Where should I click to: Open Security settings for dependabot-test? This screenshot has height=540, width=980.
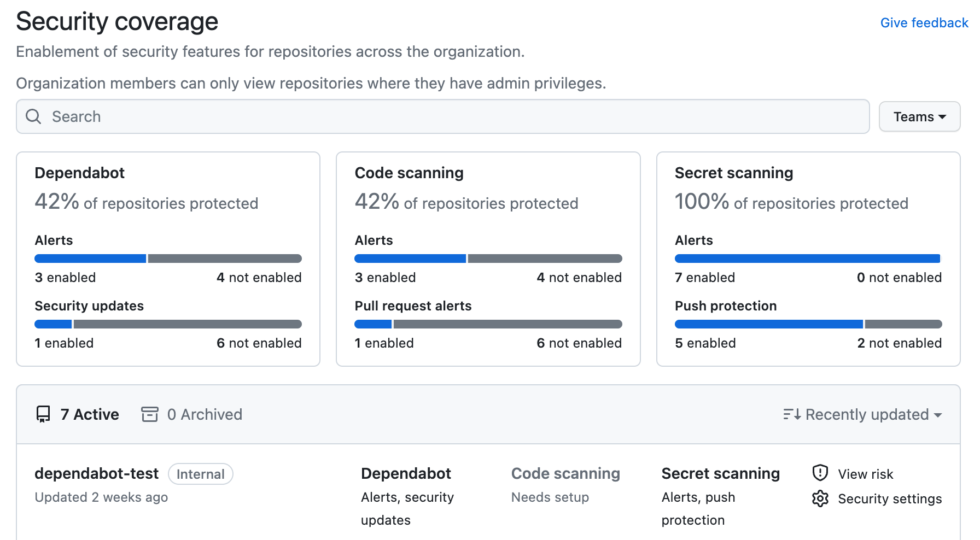(890, 498)
